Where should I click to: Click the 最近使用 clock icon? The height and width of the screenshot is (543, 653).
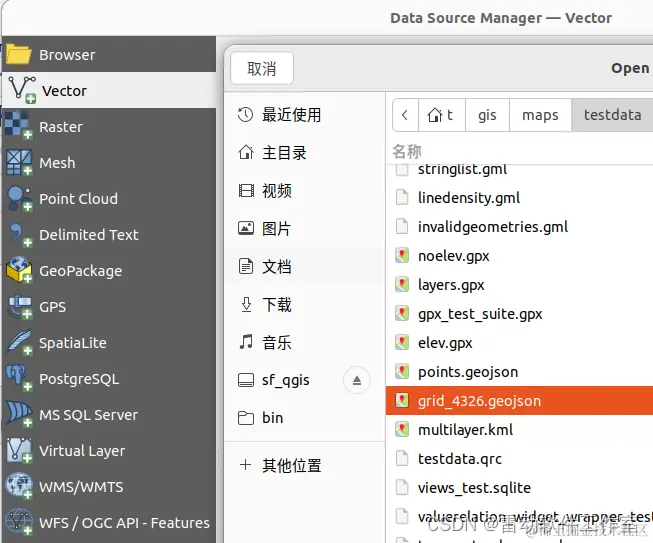click(245, 114)
